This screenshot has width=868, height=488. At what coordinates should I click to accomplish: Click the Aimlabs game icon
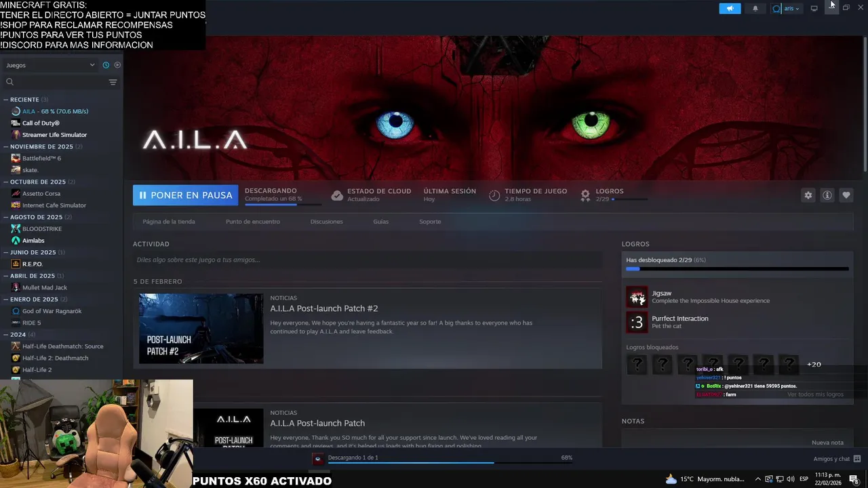tap(16, 240)
